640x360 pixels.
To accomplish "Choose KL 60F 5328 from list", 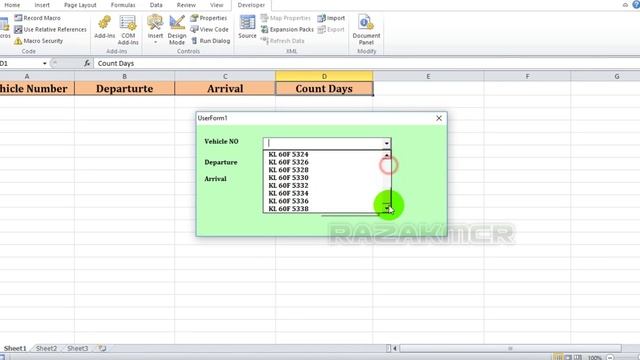I will click(x=288, y=170).
